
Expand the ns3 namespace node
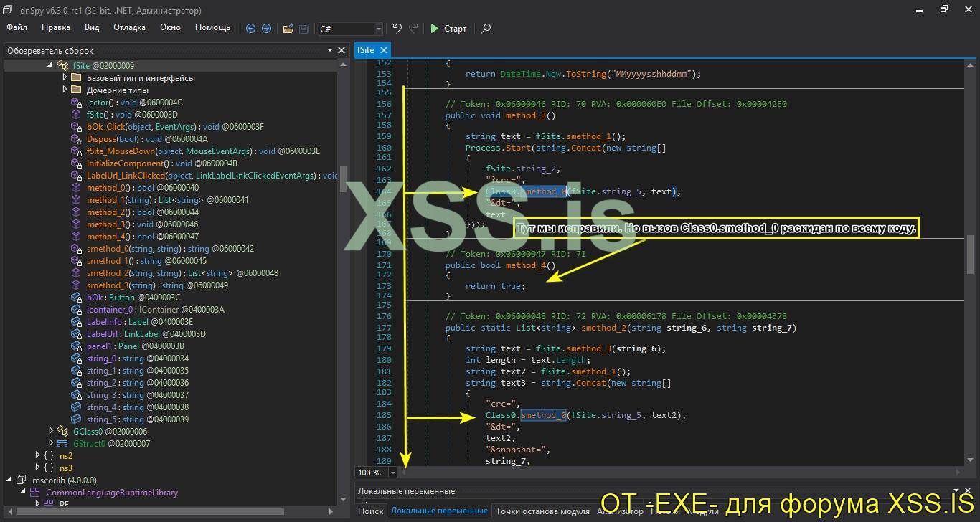37,468
